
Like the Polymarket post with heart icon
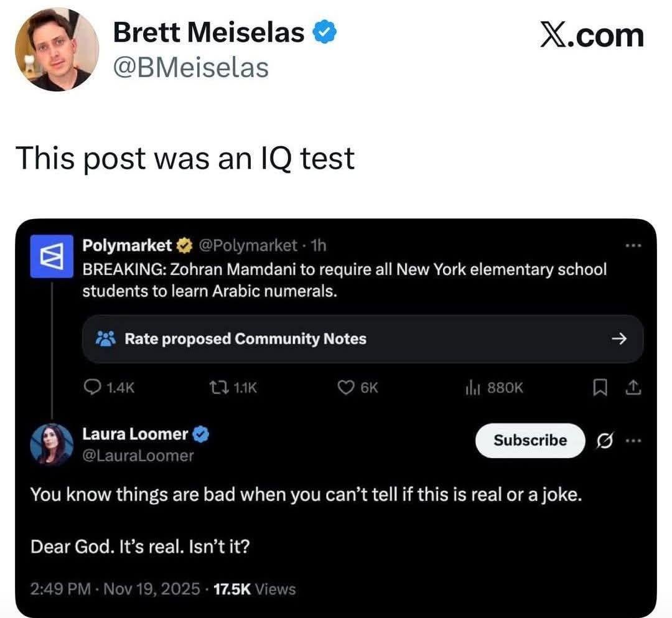[x=345, y=388]
